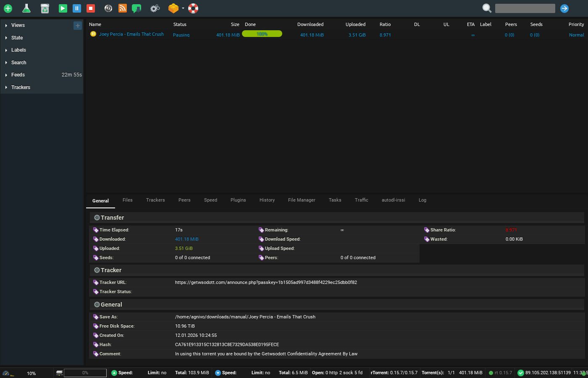
Task: Click the blue search submit arrow button
Action: click(x=564, y=8)
